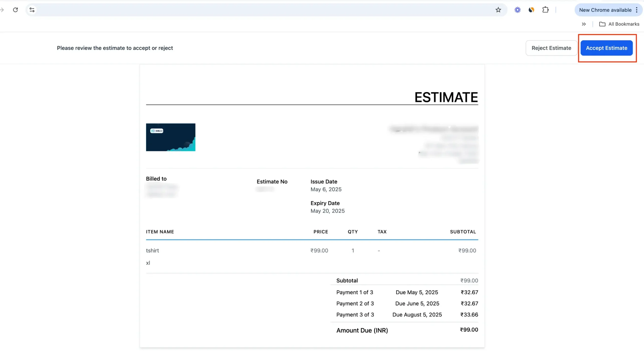Screen dimensions: 644x357
Task: Open the orange and black circular extension icon
Action: 531,10
